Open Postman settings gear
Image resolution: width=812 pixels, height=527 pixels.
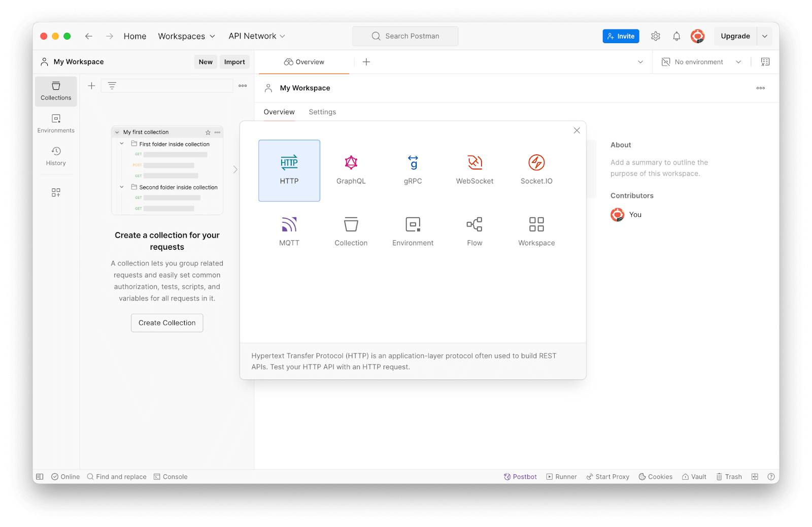(655, 36)
